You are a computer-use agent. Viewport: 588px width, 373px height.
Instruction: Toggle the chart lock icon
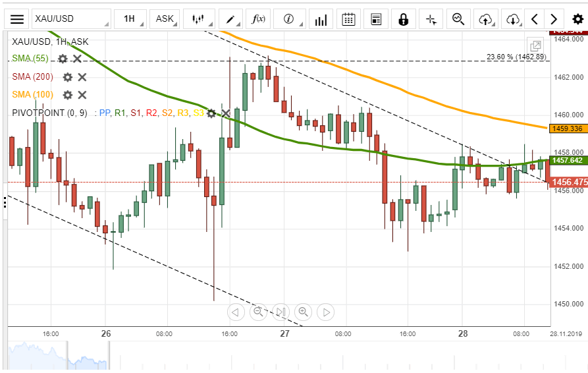point(404,18)
